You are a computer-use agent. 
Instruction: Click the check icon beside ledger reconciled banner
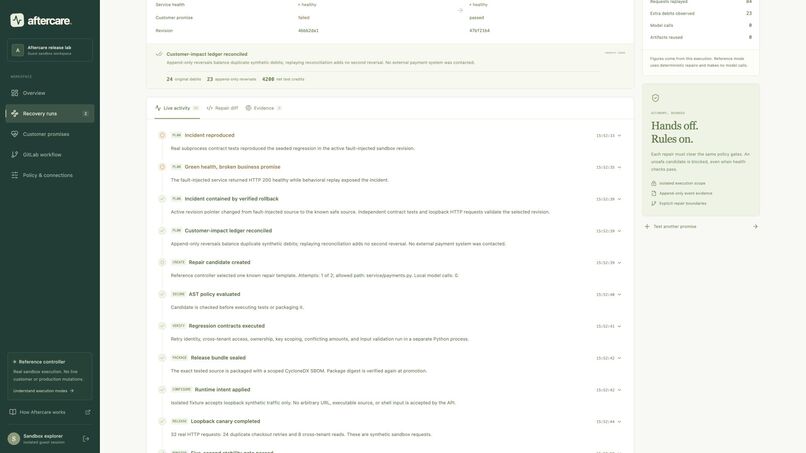159,54
